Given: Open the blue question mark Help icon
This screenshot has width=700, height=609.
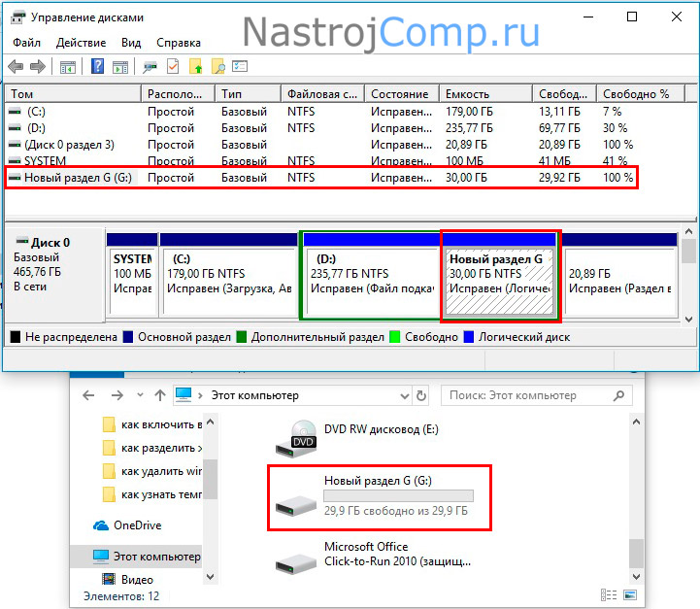Looking at the screenshot, I should click(97, 66).
